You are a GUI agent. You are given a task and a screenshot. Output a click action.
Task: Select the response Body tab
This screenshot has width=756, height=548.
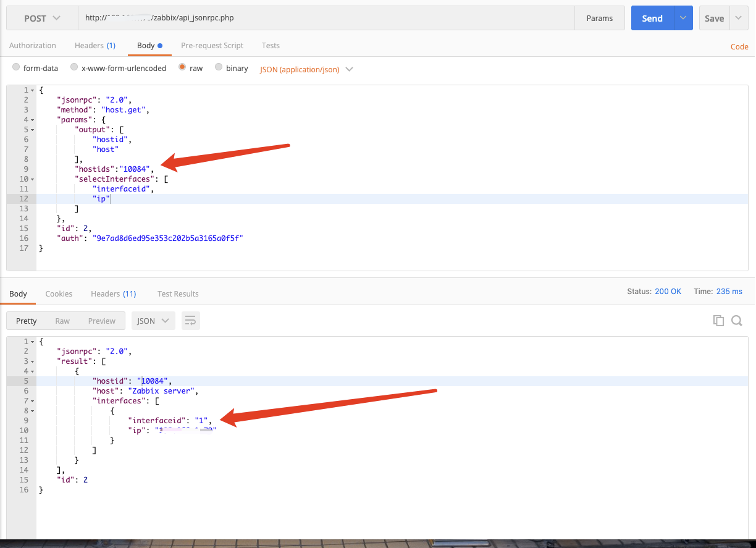19,294
